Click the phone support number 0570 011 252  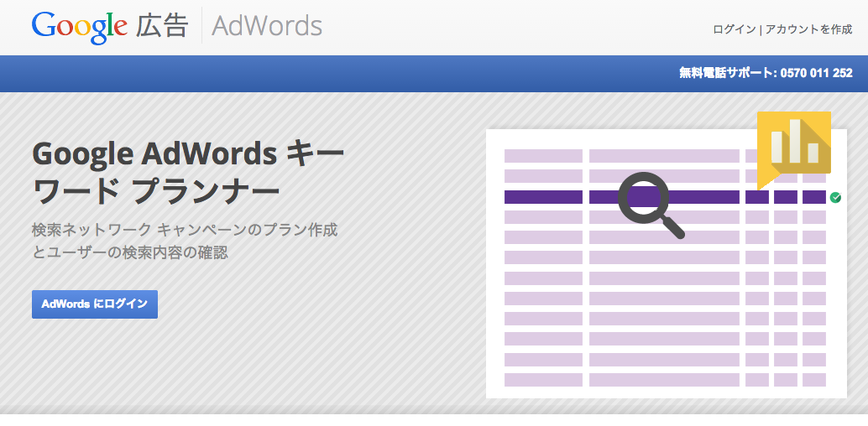click(x=817, y=73)
